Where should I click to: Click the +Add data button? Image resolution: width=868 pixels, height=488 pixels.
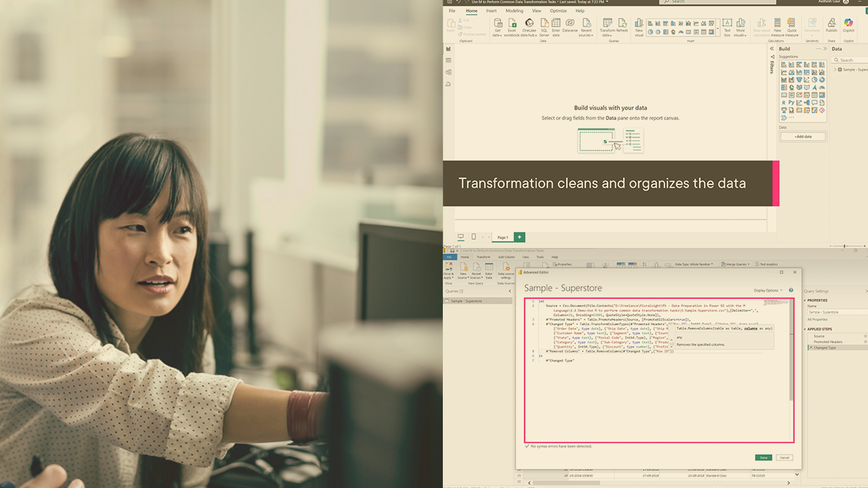[x=802, y=136]
